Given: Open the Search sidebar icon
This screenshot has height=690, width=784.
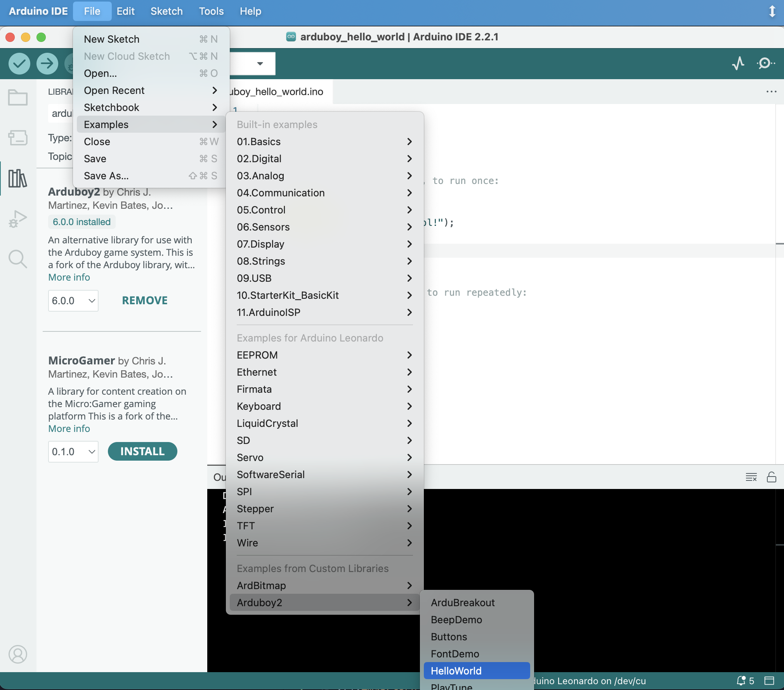Looking at the screenshot, I should (x=18, y=259).
